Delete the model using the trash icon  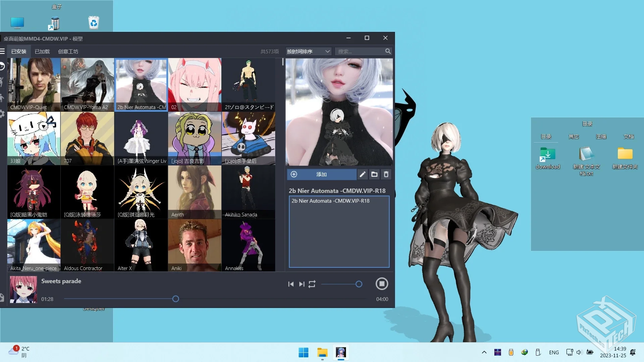386,174
